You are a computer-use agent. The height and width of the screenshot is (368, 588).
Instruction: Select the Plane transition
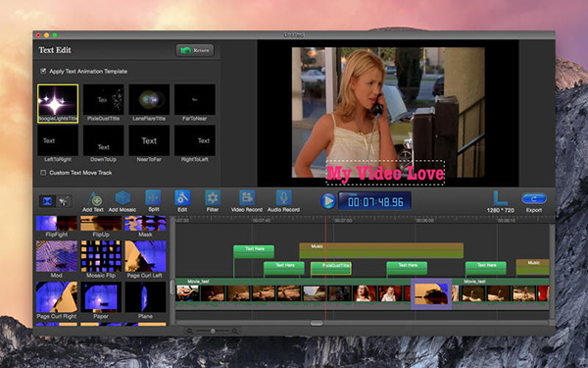pyautogui.click(x=145, y=297)
